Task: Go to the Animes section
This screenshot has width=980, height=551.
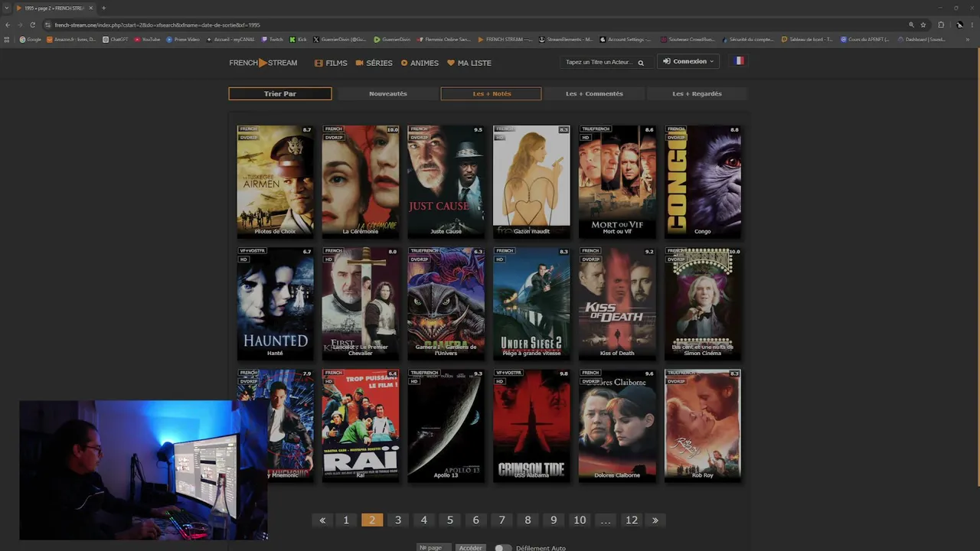Action: 420,63
